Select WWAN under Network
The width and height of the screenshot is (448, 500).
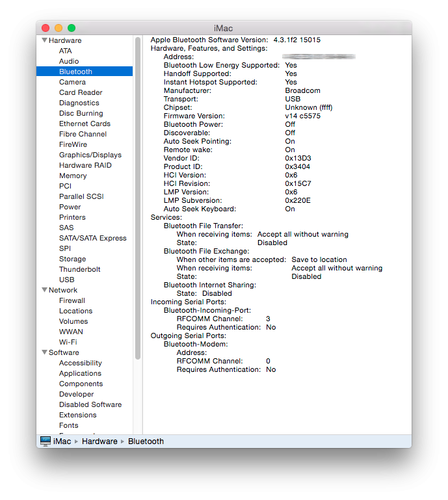point(71,332)
